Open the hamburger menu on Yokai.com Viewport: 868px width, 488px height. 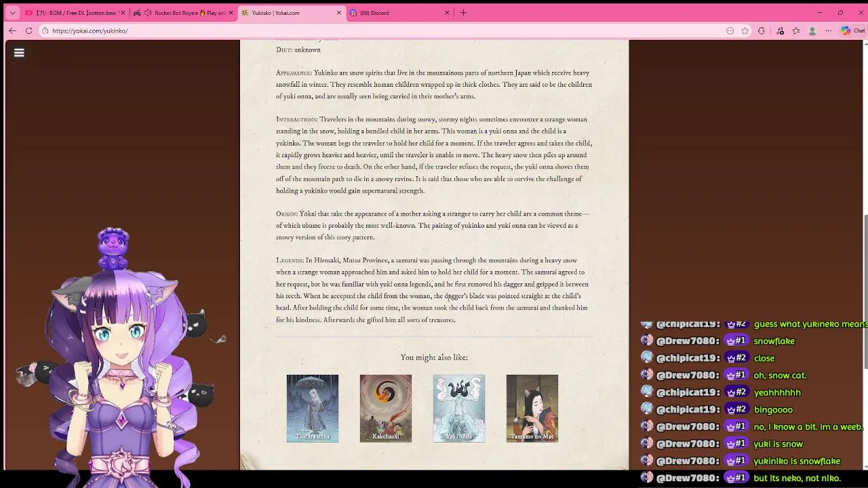pos(19,53)
